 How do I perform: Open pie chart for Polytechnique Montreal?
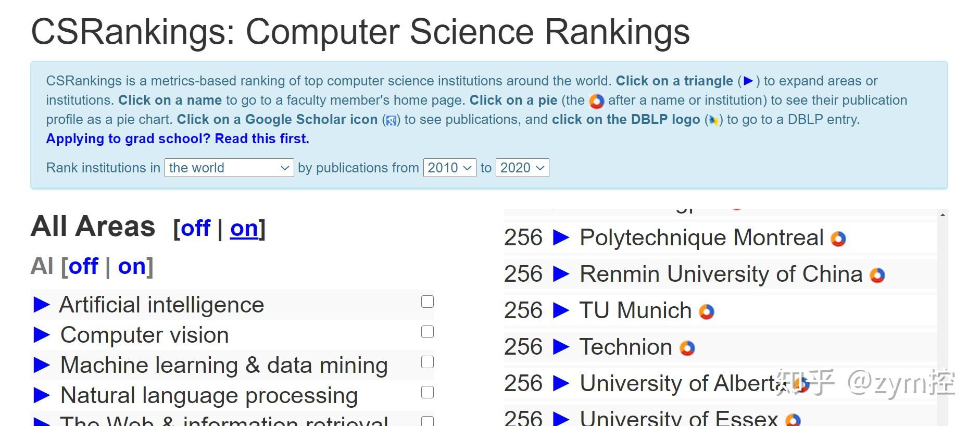pos(838,239)
